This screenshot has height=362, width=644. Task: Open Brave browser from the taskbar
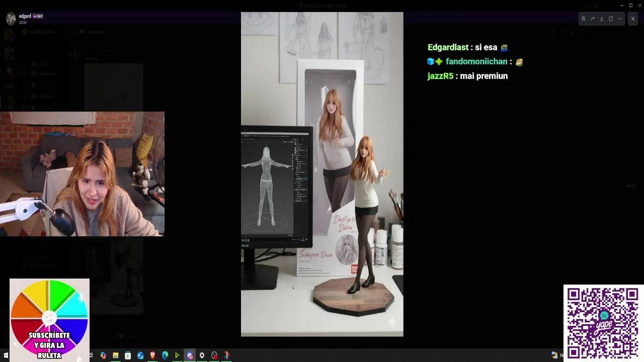click(152, 355)
